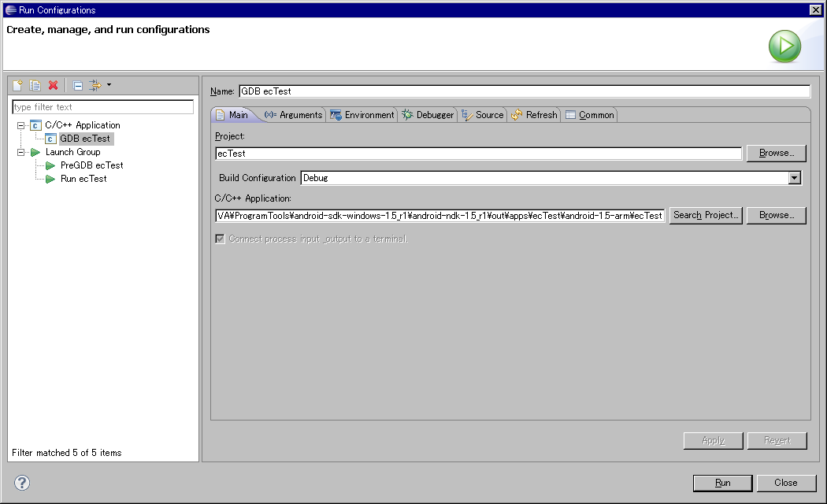Create a new launch configuration
The width and height of the screenshot is (827, 504).
point(17,85)
